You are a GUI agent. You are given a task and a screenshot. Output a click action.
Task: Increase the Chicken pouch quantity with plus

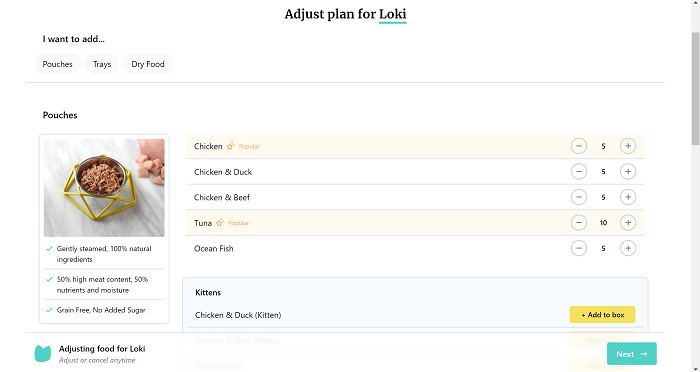point(628,146)
